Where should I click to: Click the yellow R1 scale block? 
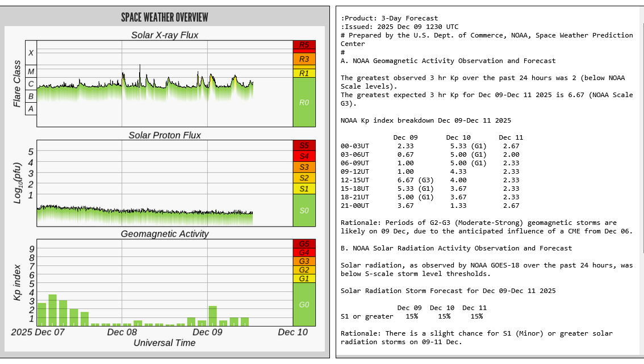click(x=304, y=73)
